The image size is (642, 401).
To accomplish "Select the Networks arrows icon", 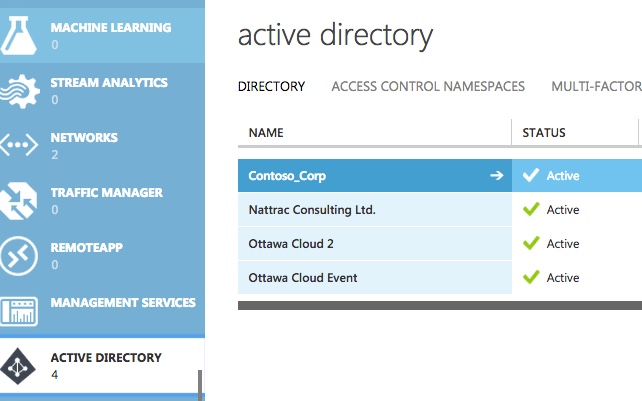I will point(19,145).
